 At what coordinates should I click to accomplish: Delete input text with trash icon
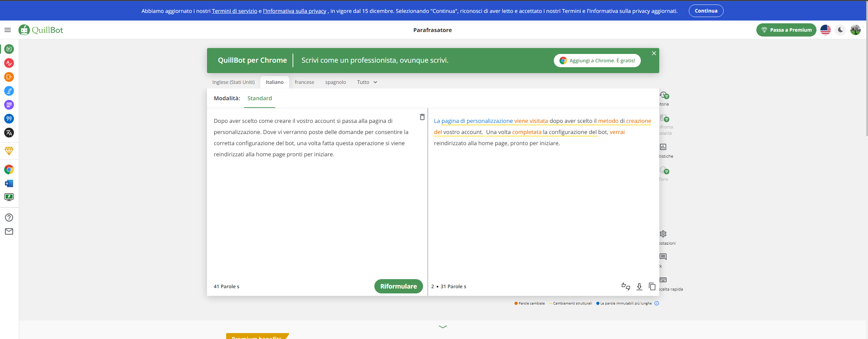pyautogui.click(x=422, y=117)
